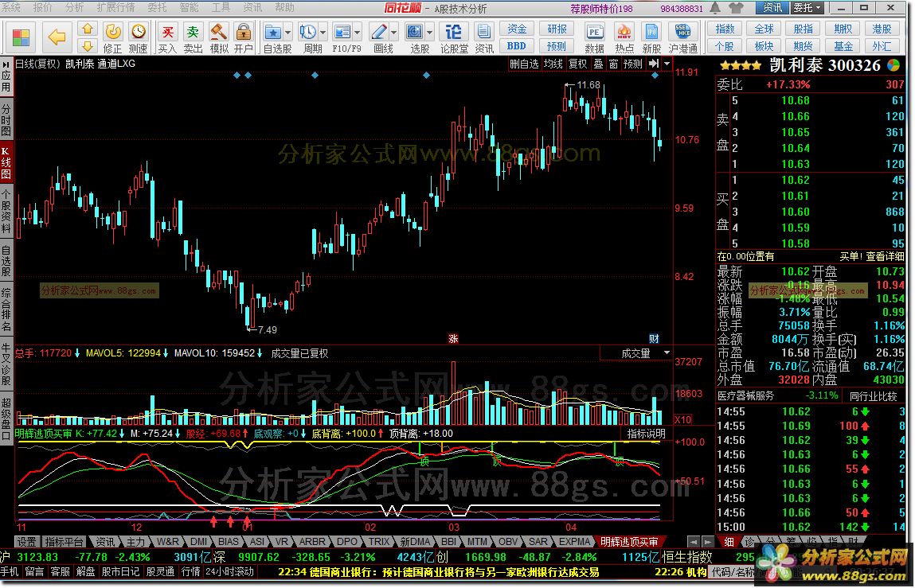Open the 扩展行情 menu
The image size is (915, 588).
pyautogui.click(x=115, y=8)
